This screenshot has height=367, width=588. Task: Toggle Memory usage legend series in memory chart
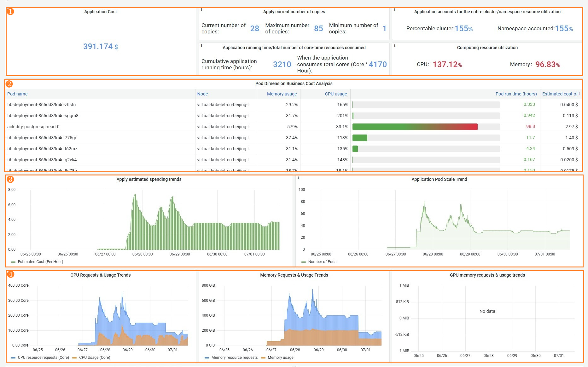pos(280,358)
